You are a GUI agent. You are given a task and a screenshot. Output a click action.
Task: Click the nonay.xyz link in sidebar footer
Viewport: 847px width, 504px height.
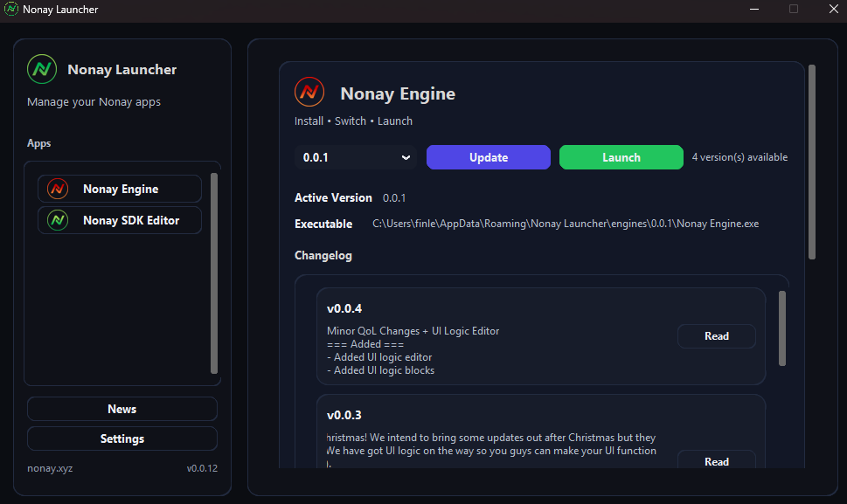tap(50, 468)
